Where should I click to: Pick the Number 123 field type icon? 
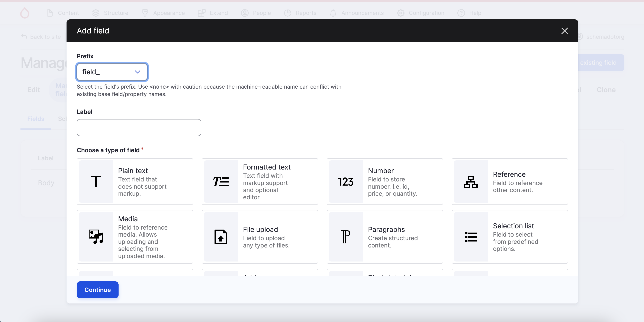pyautogui.click(x=345, y=181)
